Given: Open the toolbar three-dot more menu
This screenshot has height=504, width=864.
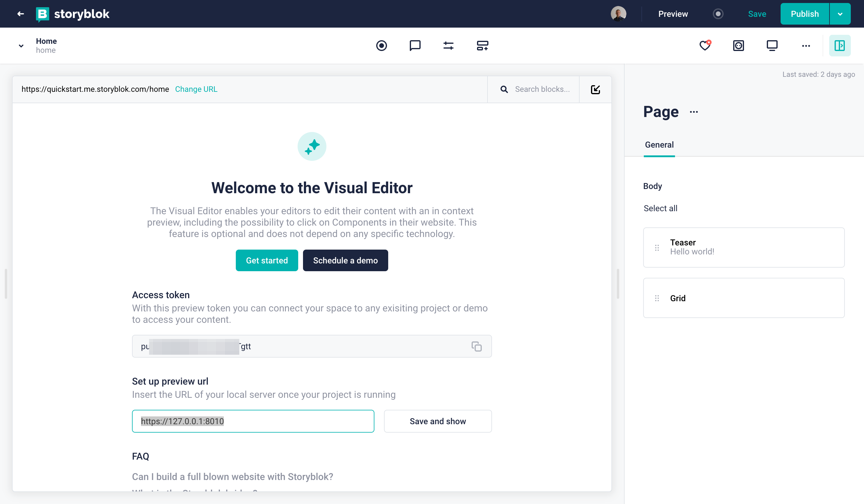Looking at the screenshot, I should pyautogui.click(x=806, y=46).
